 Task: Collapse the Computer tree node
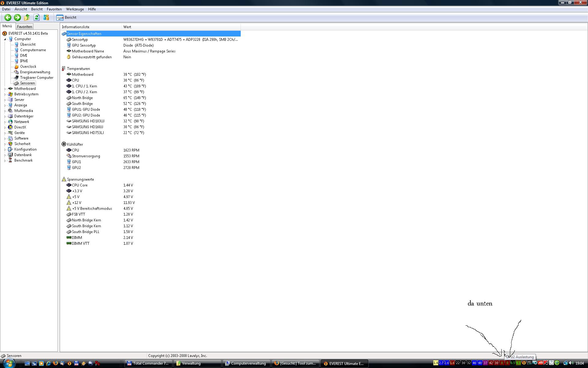pyautogui.click(x=5, y=39)
